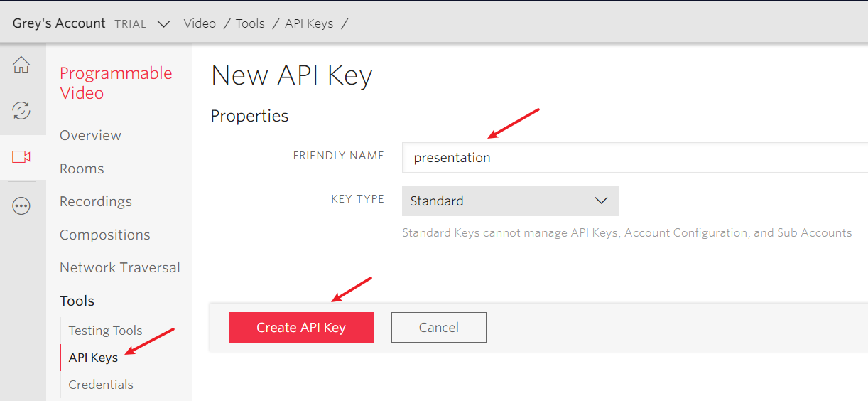The image size is (868, 401).
Task: Go to Video breadcrumb
Action: [x=200, y=23]
